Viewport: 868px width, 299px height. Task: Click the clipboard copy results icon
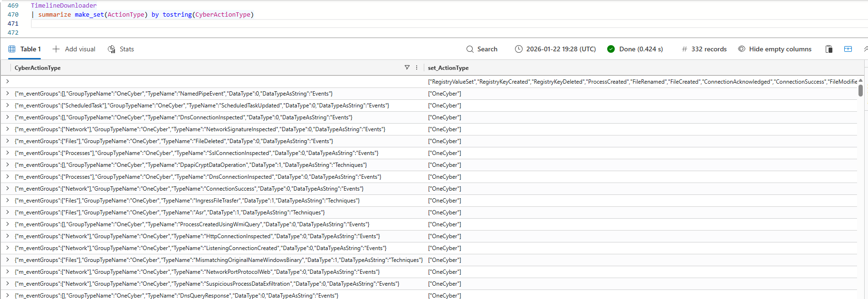click(829, 49)
